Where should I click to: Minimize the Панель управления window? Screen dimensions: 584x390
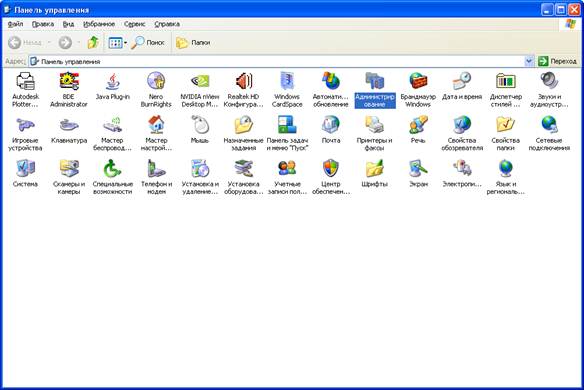coord(547,9)
